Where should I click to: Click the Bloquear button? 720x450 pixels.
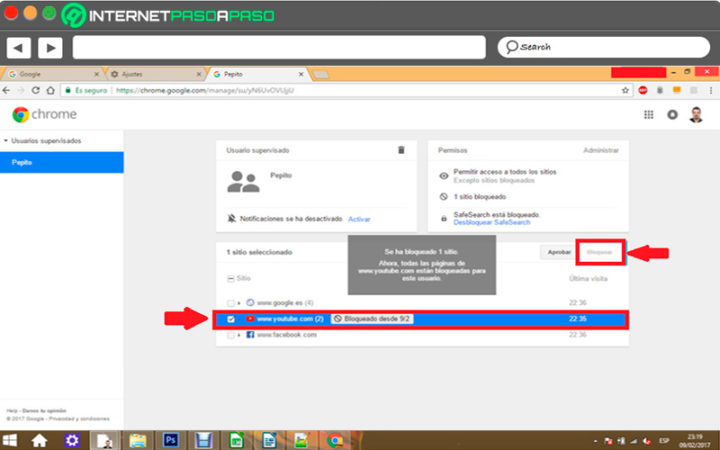tap(599, 252)
